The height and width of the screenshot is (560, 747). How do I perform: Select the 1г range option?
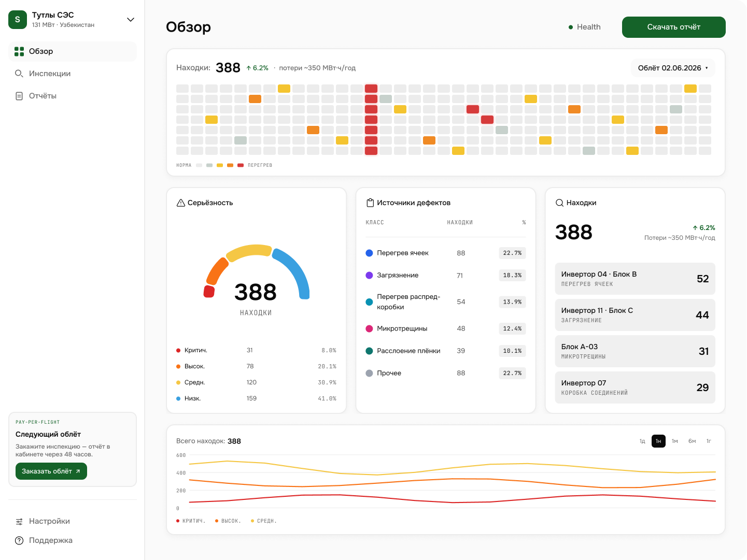[x=709, y=441]
